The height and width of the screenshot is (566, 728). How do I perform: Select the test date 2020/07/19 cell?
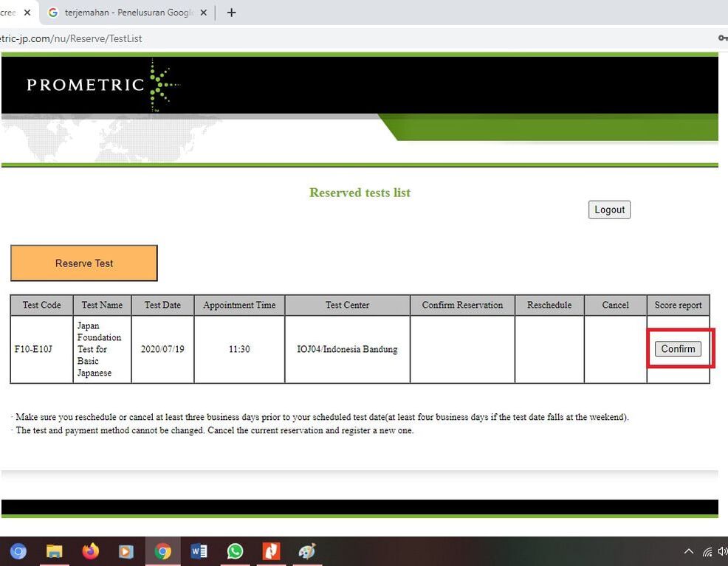click(162, 349)
